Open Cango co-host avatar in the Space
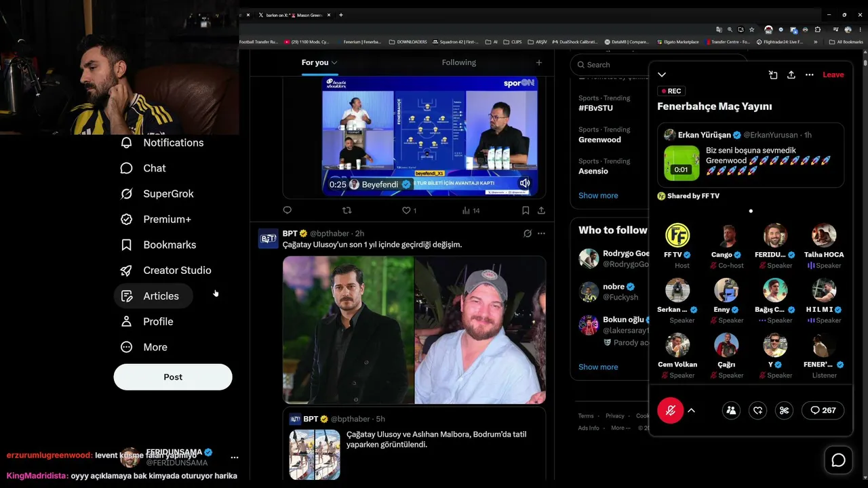This screenshot has width=868, height=488. click(726, 235)
